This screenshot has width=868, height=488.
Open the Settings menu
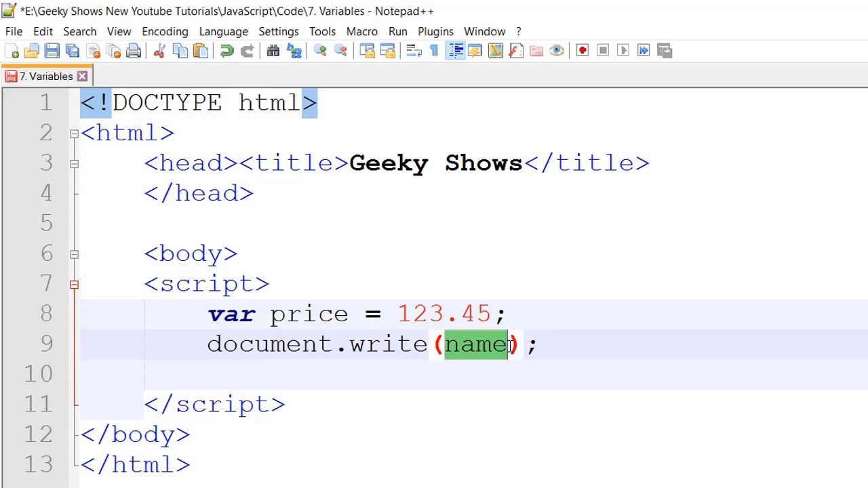279,31
